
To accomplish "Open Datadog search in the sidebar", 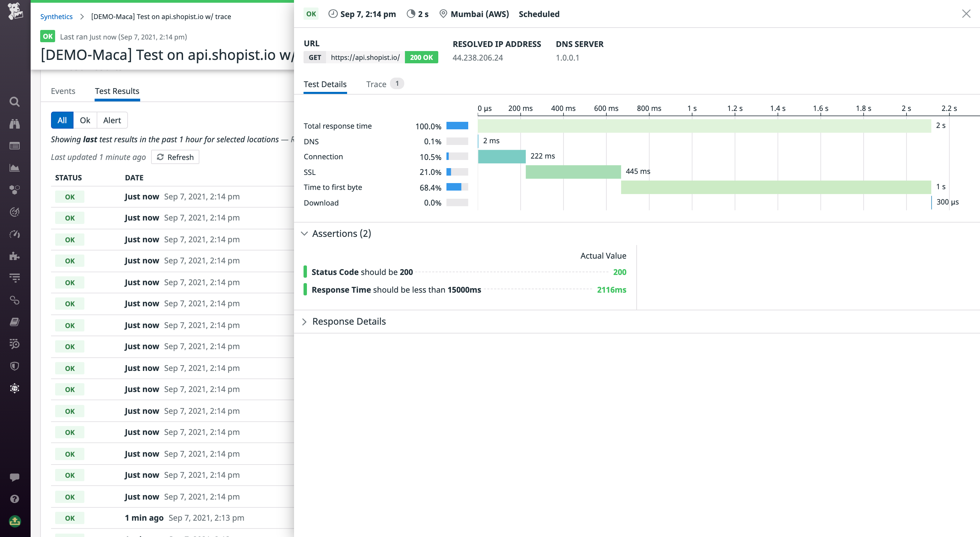I will click(14, 102).
